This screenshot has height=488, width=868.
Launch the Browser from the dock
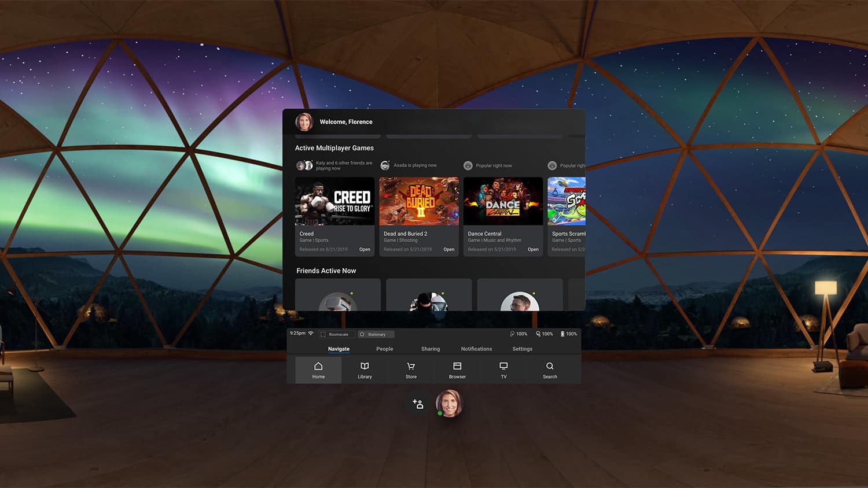(457, 370)
